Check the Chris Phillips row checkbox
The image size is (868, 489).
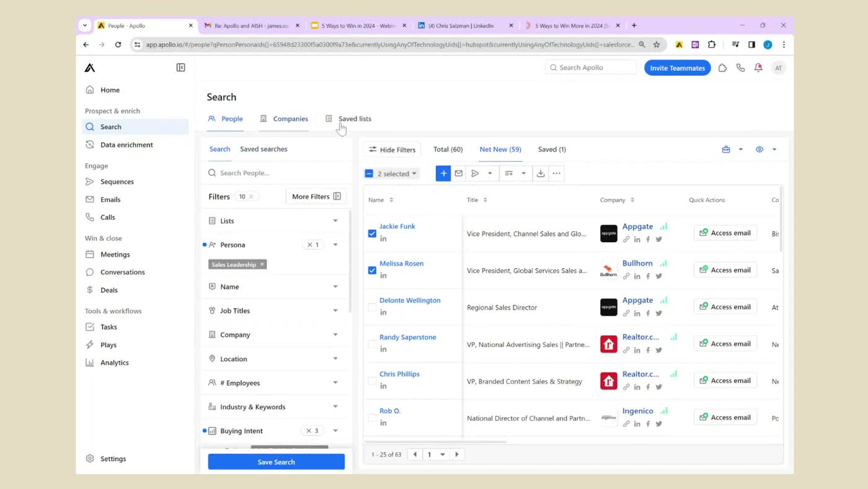tap(372, 381)
